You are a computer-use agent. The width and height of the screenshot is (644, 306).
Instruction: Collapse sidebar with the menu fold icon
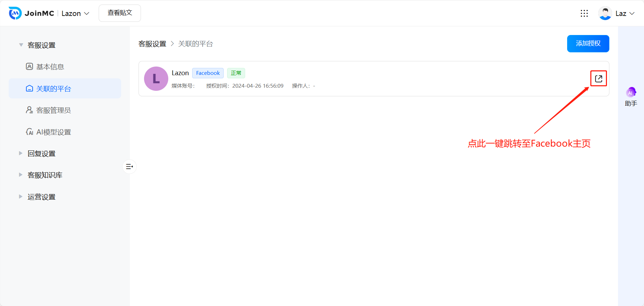129,167
